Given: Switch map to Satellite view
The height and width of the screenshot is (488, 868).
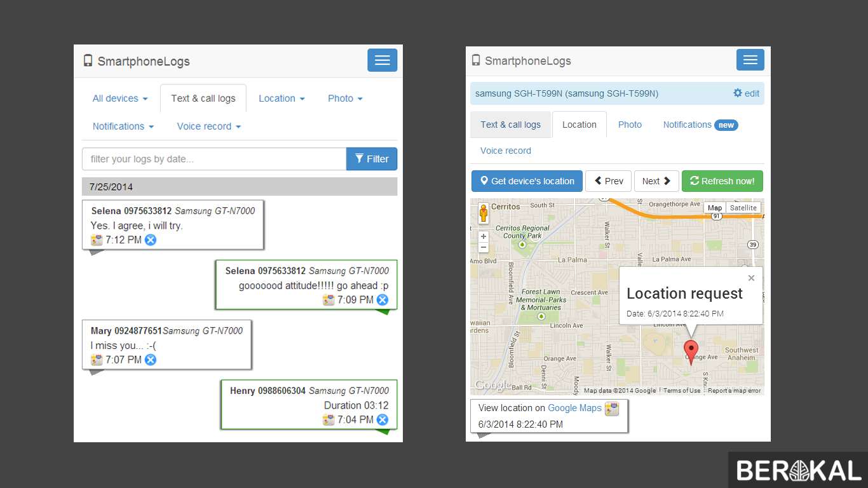Looking at the screenshot, I should tap(743, 208).
